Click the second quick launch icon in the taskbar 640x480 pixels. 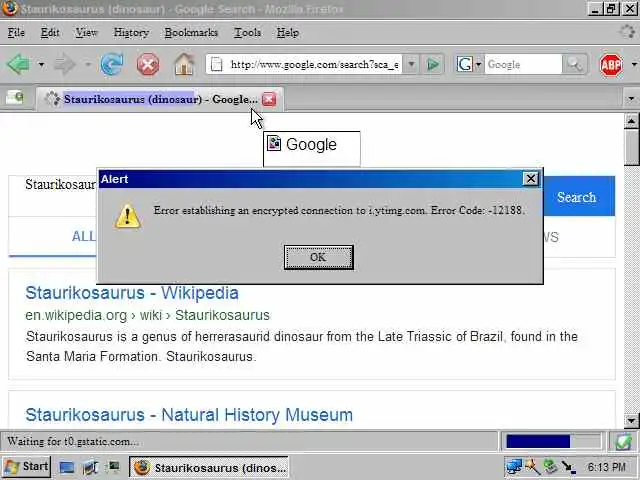click(x=90, y=467)
